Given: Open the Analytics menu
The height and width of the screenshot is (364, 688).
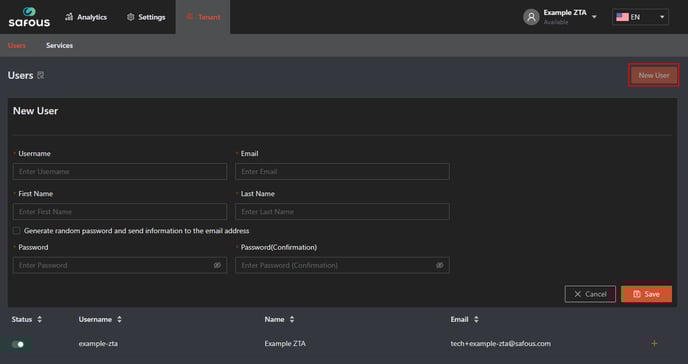Looking at the screenshot, I should click(86, 17).
